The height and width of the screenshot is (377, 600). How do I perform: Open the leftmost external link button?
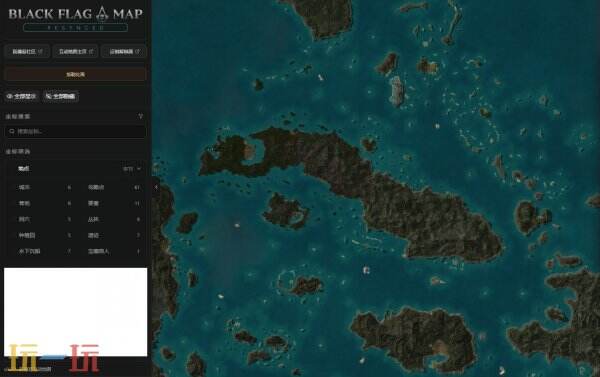click(x=27, y=51)
